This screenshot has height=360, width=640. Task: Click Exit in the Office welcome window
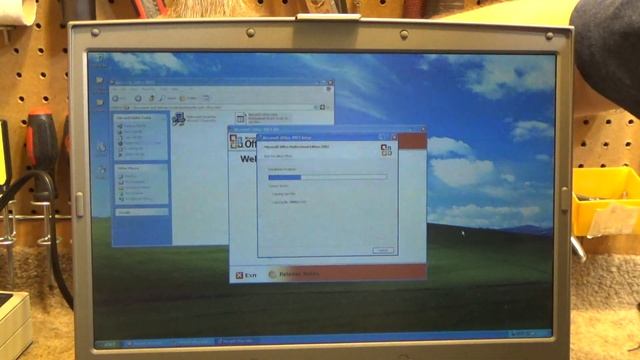click(x=246, y=276)
